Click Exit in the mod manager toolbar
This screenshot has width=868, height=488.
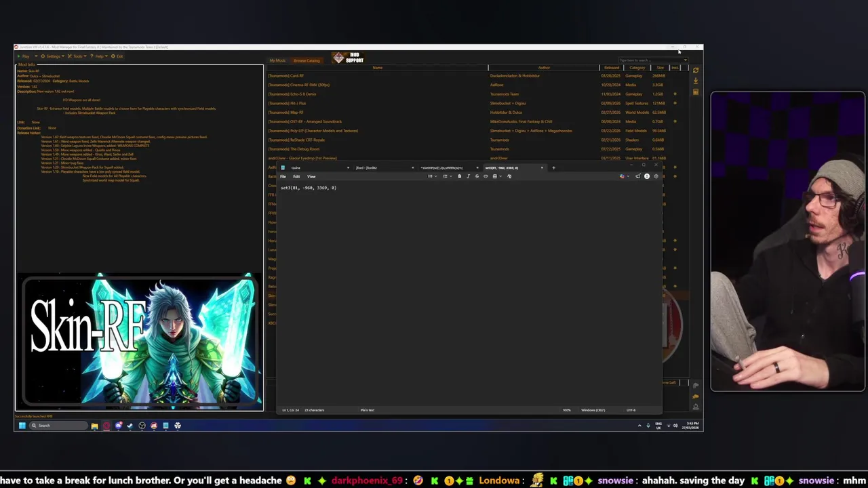tap(117, 56)
